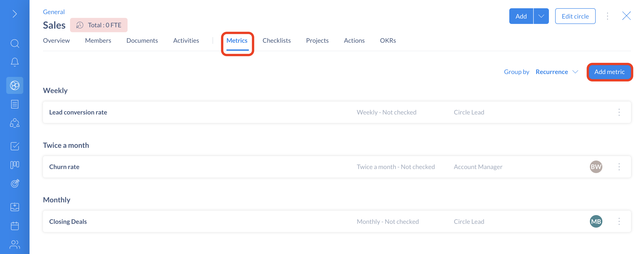Click the Edit circle button
This screenshot has width=644, height=254.
(575, 16)
